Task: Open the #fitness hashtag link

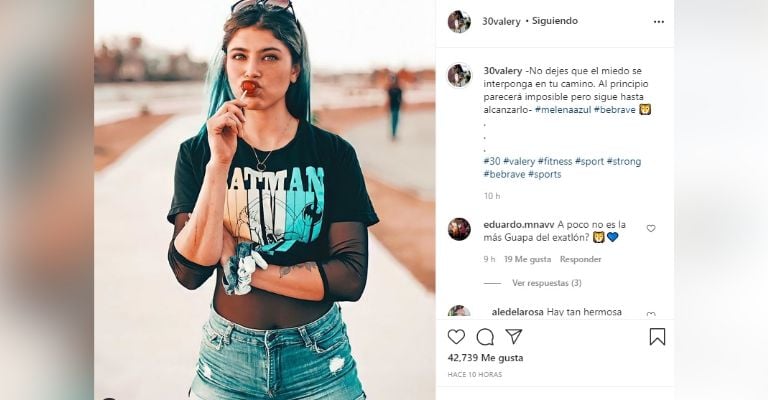Action: (554, 161)
